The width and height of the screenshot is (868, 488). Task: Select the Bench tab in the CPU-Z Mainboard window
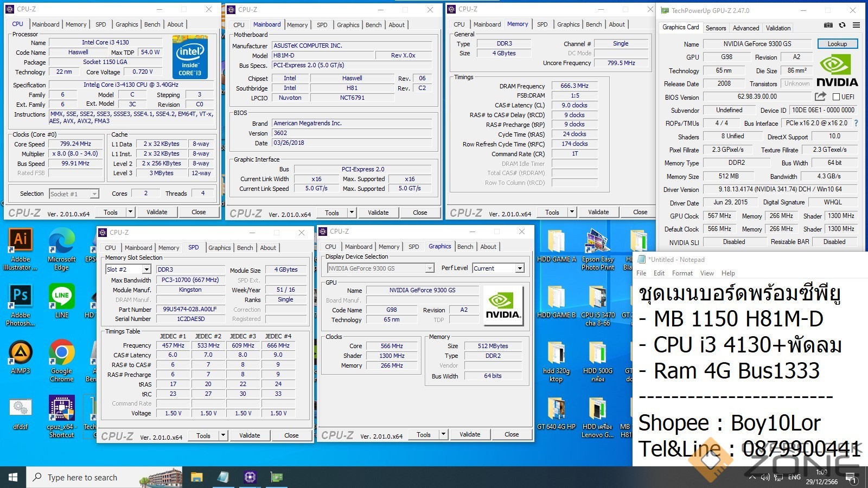click(373, 25)
